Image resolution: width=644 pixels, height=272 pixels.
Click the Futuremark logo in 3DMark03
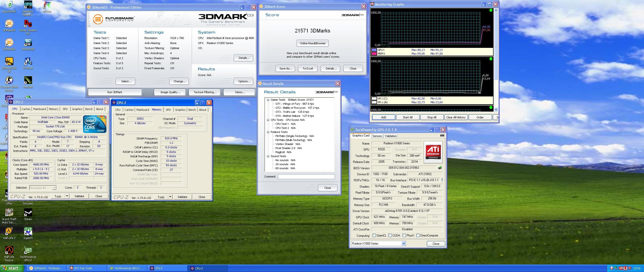click(x=113, y=19)
